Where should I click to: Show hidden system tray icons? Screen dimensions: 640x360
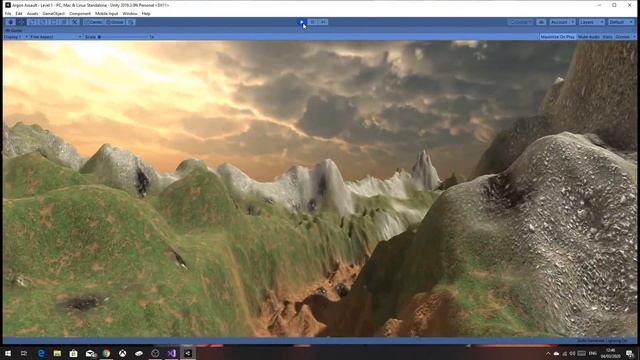point(548,353)
